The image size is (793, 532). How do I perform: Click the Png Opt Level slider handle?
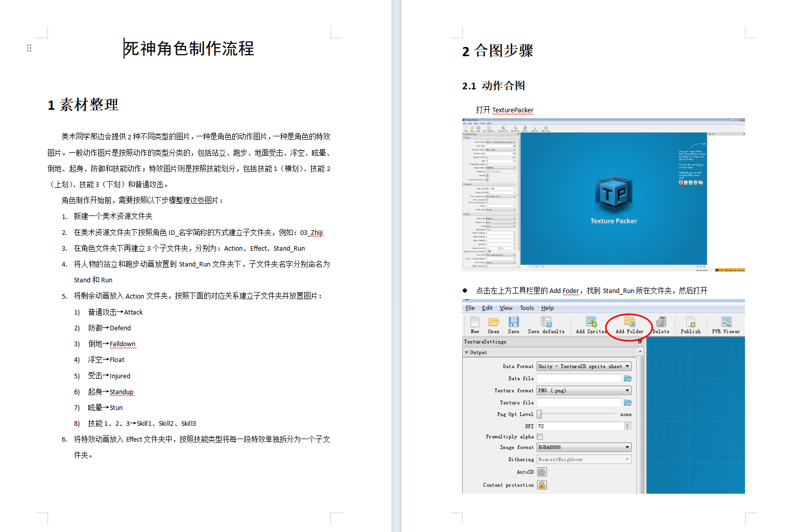pyautogui.click(x=539, y=415)
